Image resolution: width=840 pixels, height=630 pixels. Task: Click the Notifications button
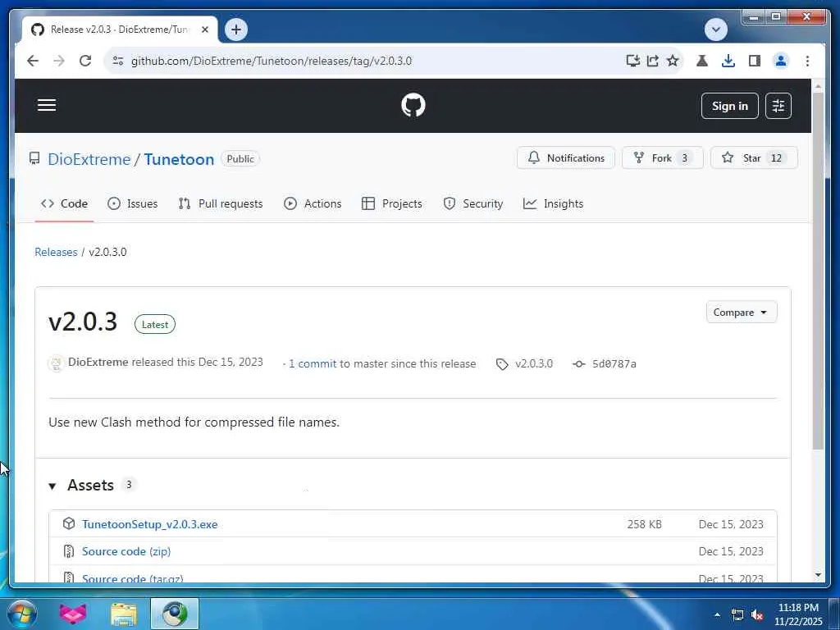(566, 158)
